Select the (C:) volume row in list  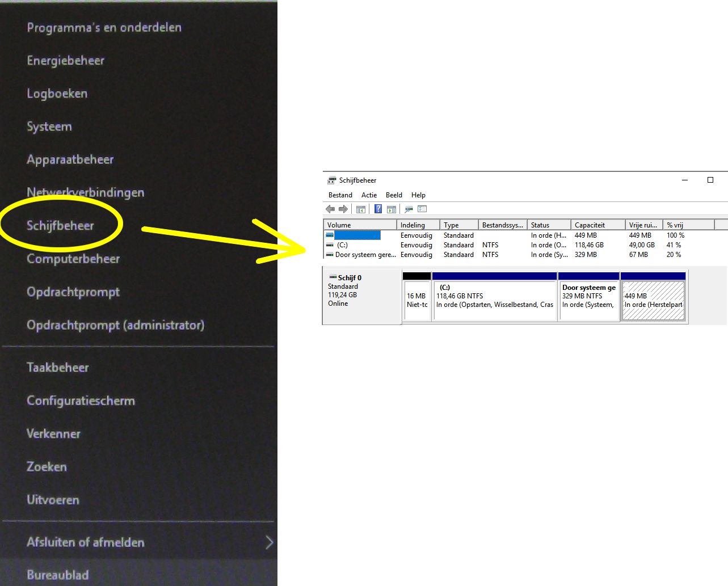coord(525,245)
